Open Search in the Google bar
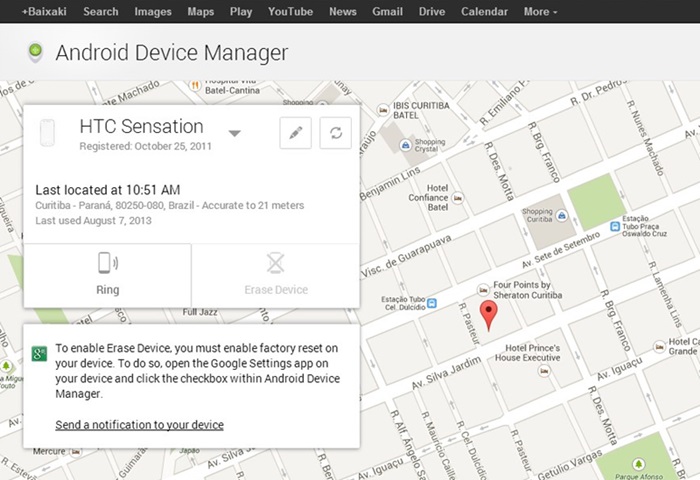This screenshot has height=480, width=700. (x=101, y=12)
